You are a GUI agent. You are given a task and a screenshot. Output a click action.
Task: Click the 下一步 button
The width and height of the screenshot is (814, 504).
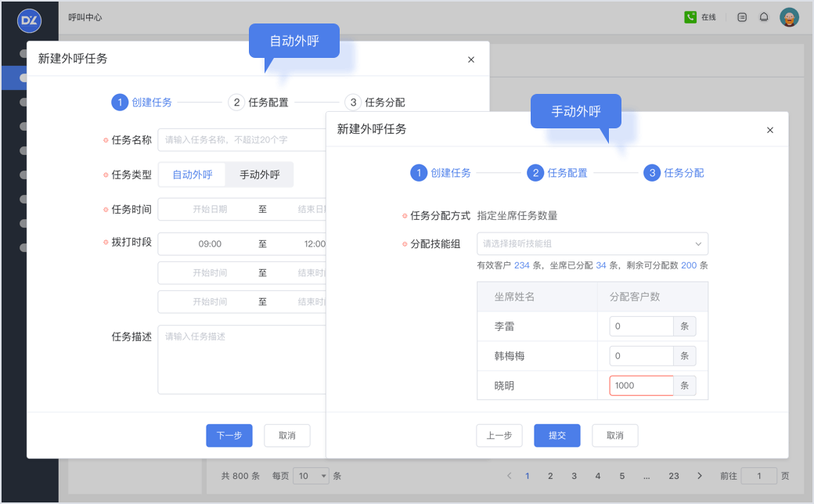click(229, 436)
